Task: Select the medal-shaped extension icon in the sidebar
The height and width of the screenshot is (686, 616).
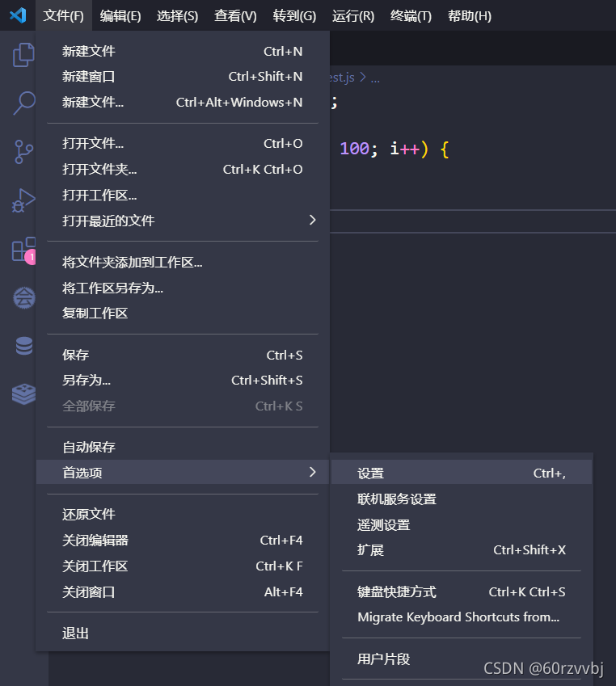Action: 23,297
